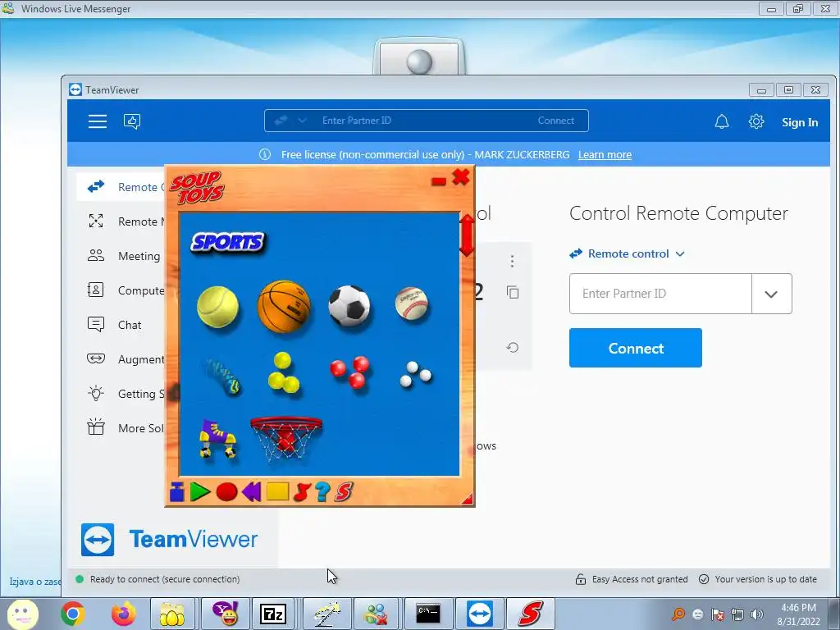Click the red circle record button
Image resolution: width=840 pixels, height=630 pixels.
click(226, 492)
